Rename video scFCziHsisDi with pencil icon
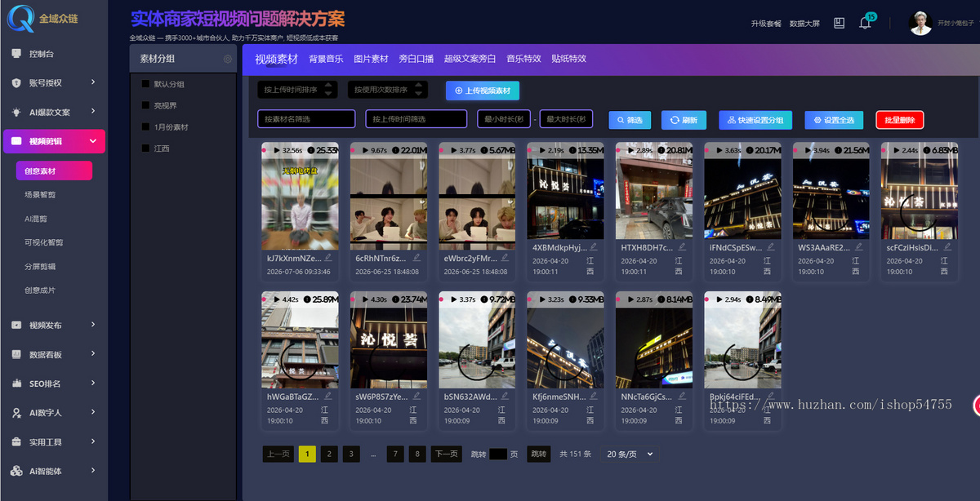The height and width of the screenshot is (501, 980). tap(947, 246)
